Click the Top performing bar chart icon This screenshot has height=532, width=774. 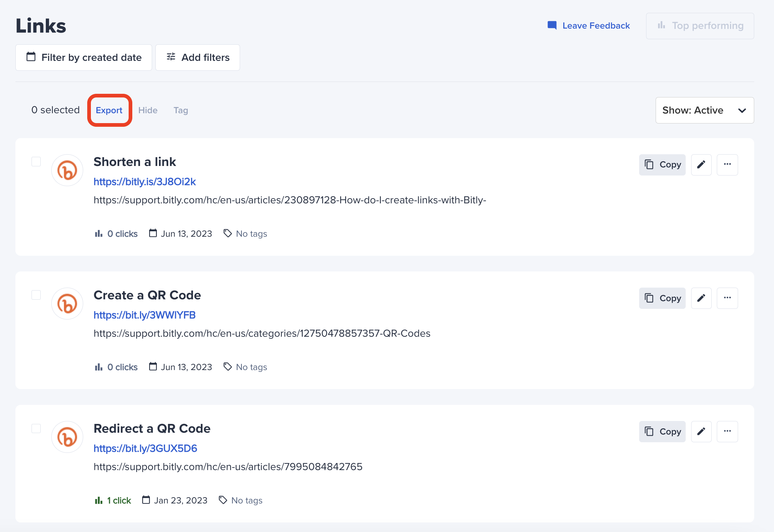pyautogui.click(x=661, y=25)
